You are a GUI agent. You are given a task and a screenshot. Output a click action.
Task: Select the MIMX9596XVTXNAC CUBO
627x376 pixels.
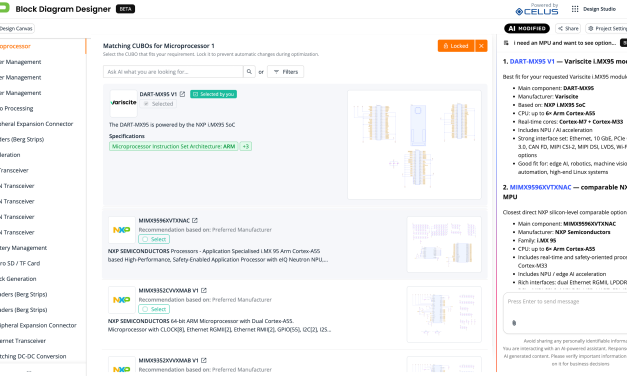pos(154,239)
